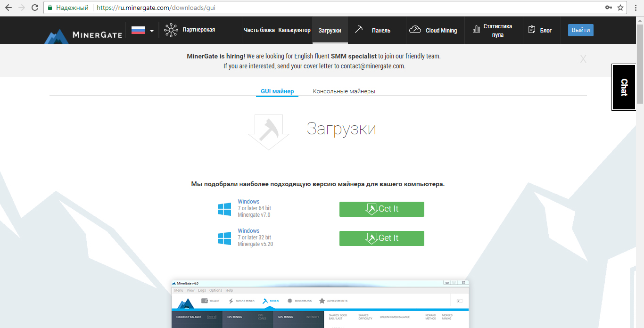Click the browser back arrow

[9, 8]
